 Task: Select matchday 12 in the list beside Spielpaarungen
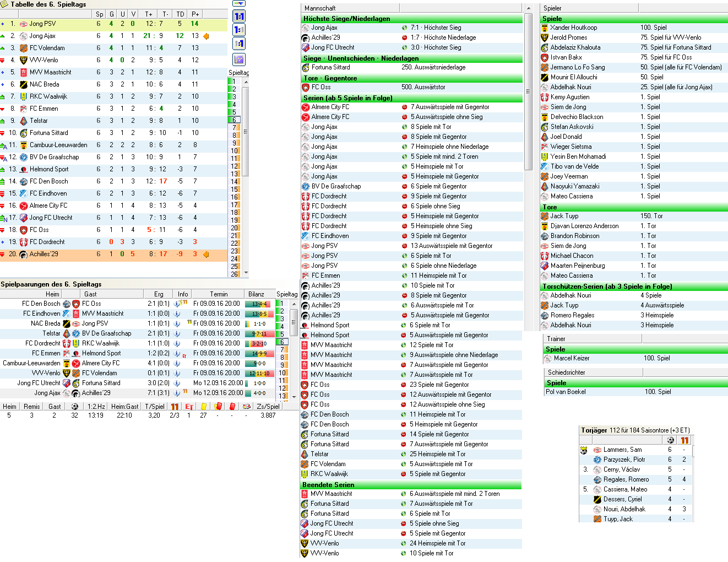[282, 388]
